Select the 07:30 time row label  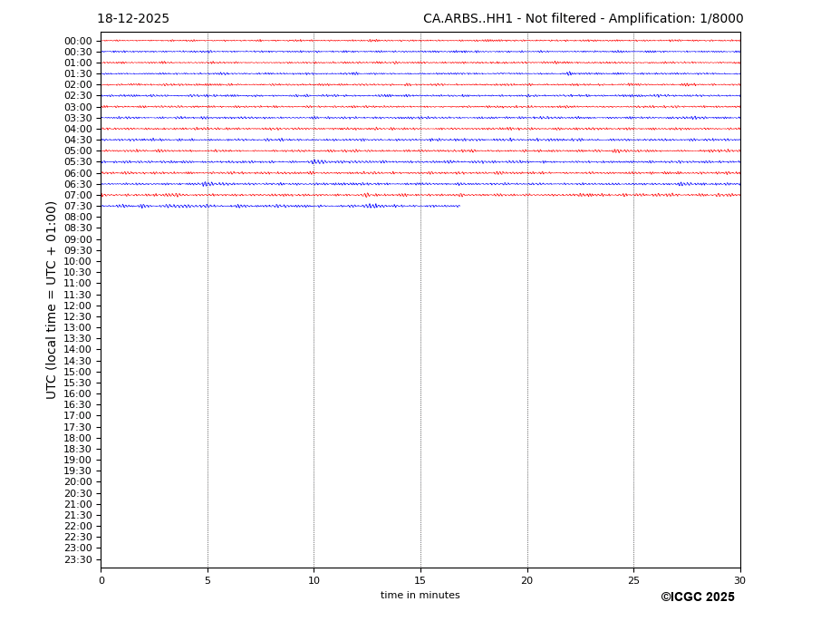tap(78, 207)
